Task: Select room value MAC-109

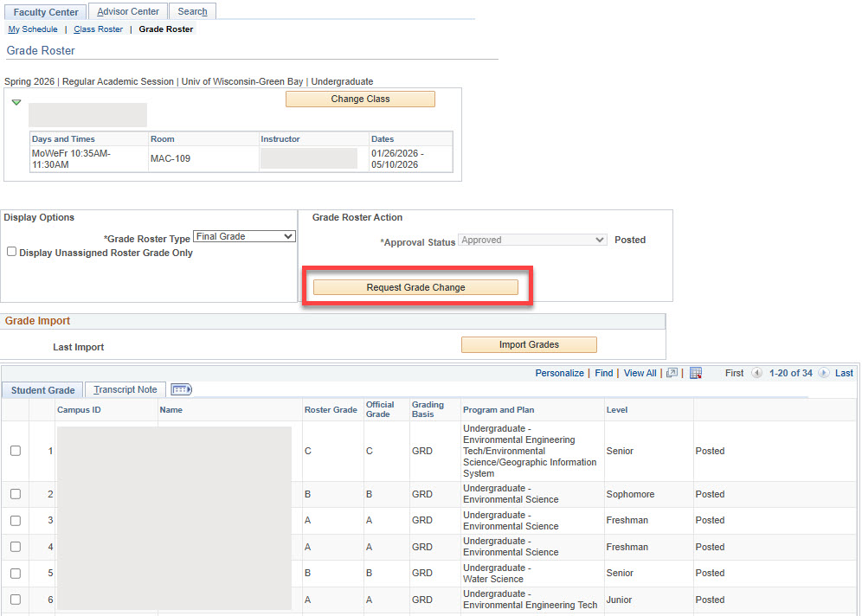Action: pyautogui.click(x=170, y=159)
